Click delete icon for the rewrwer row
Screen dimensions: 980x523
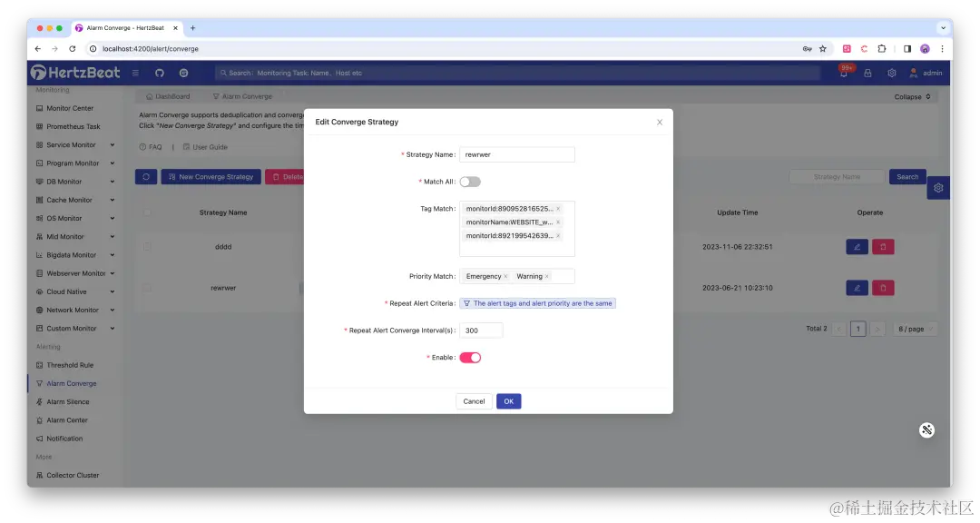(883, 288)
